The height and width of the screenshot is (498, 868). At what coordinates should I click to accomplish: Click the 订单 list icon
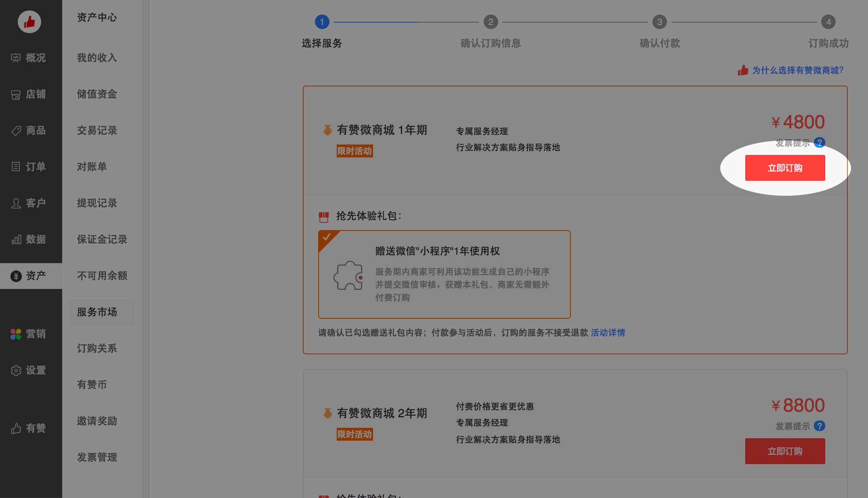click(16, 167)
